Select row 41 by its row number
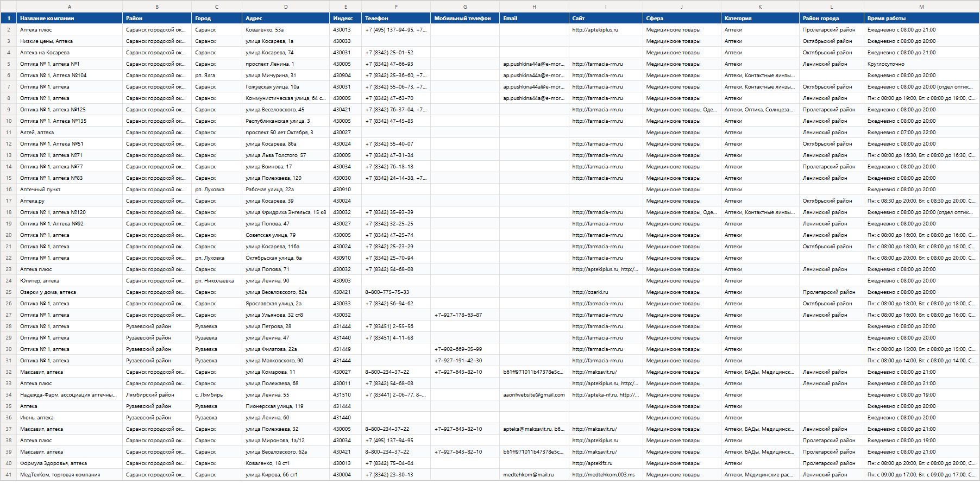The height and width of the screenshot is (490, 980). pos(9,474)
